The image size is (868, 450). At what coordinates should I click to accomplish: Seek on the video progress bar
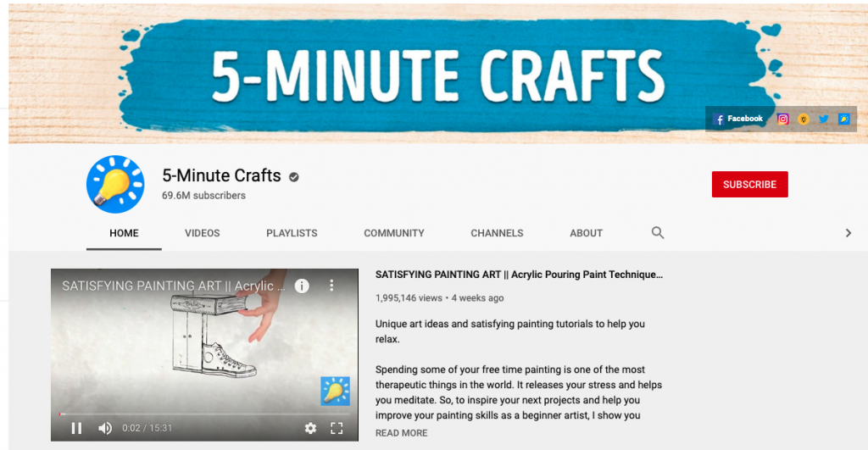[205, 414]
